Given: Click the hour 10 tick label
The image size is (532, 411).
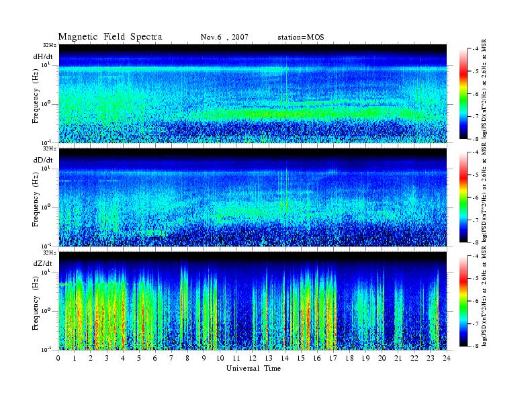Looking at the screenshot, I should 220,359.
